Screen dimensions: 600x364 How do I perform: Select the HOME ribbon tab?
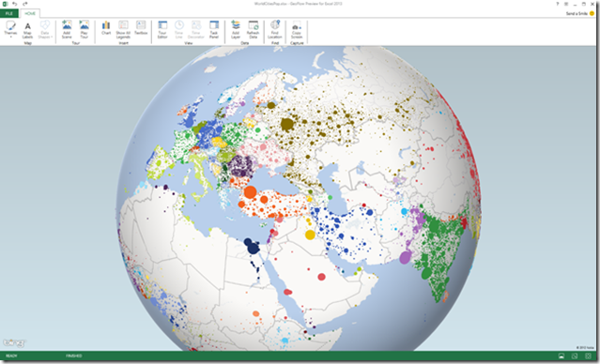coord(30,13)
